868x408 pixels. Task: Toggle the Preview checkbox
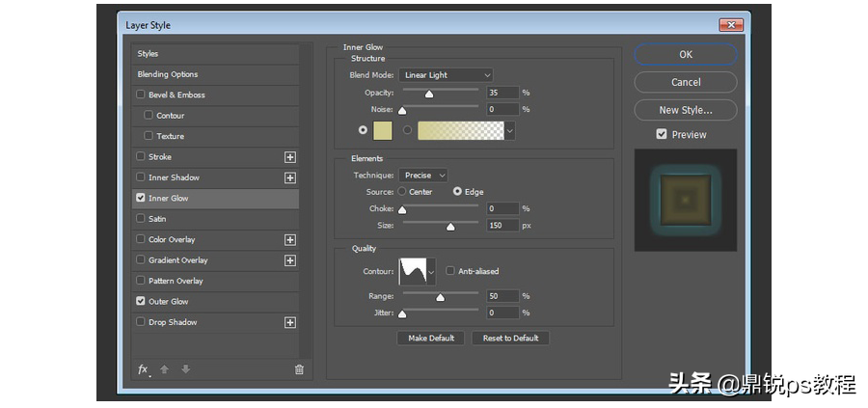coord(662,134)
